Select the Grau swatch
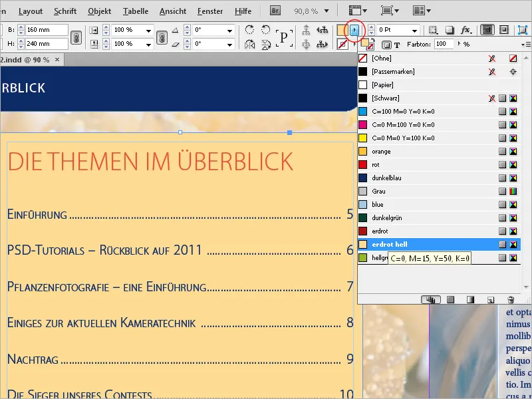The height and width of the screenshot is (399, 532). 439,191
